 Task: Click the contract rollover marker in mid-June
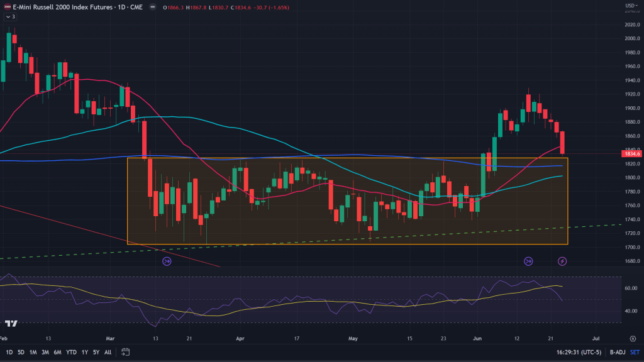click(x=528, y=261)
